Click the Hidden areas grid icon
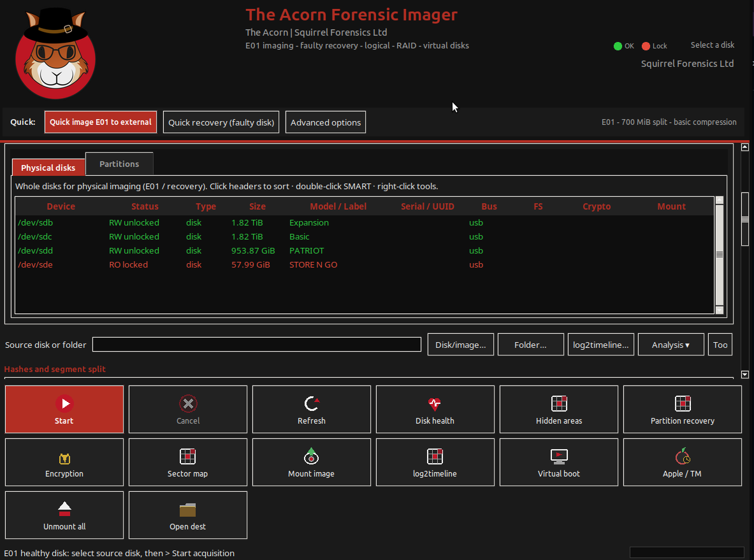 pos(559,403)
